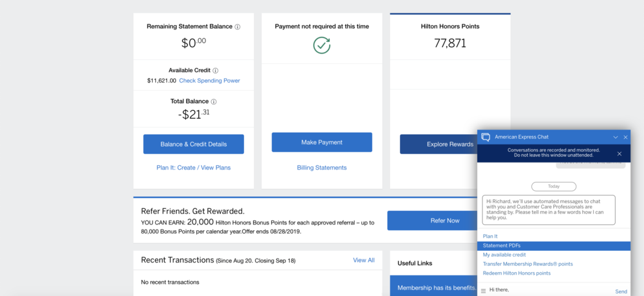Pick Transfer Membership Rewards points option
This screenshot has width=644, height=296.
click(x=527, y=264)
